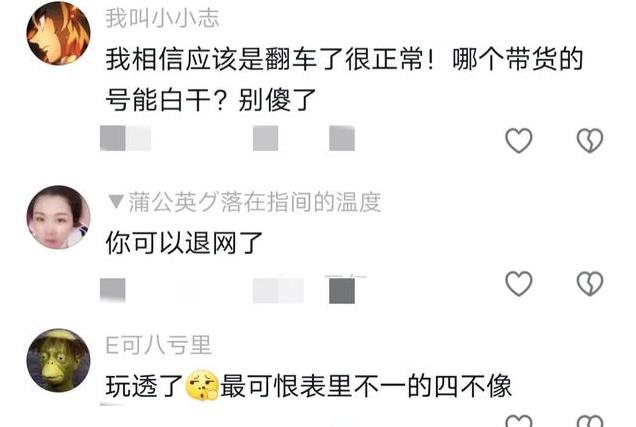The height and width of the screenshot is (427, 636).
Task: Click leftmost blurred timestamp under 我叫小小志's comment
Action: tap(125, 138)
